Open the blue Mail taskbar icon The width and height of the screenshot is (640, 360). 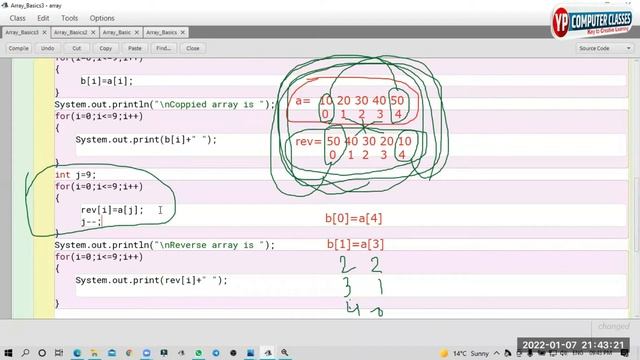(111, 353)
